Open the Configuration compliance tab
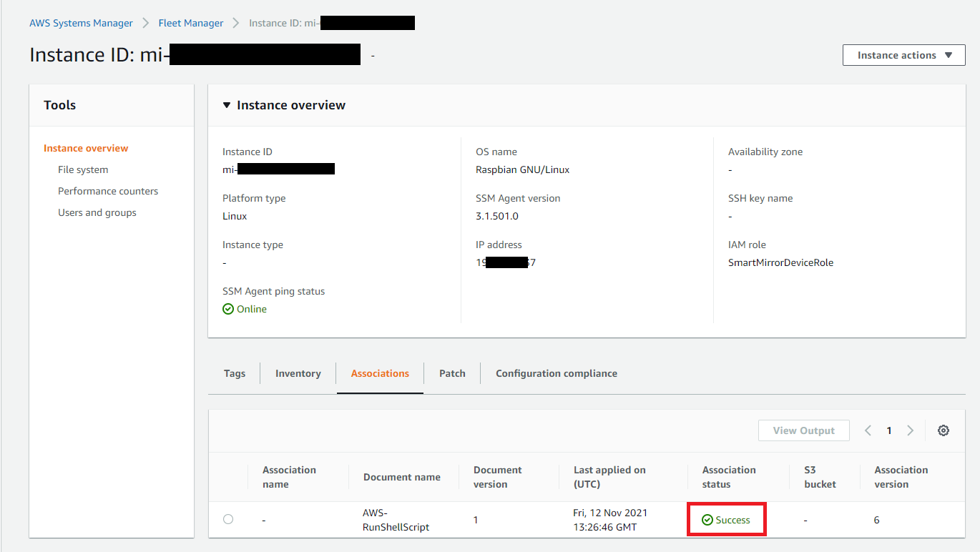The image size is (980, 552). coord(557,373)
